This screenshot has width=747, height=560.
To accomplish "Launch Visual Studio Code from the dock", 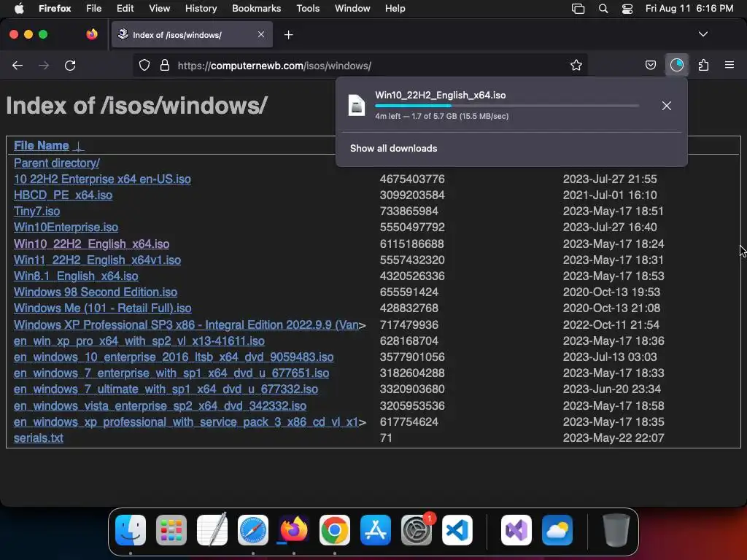I will (457, 530).
